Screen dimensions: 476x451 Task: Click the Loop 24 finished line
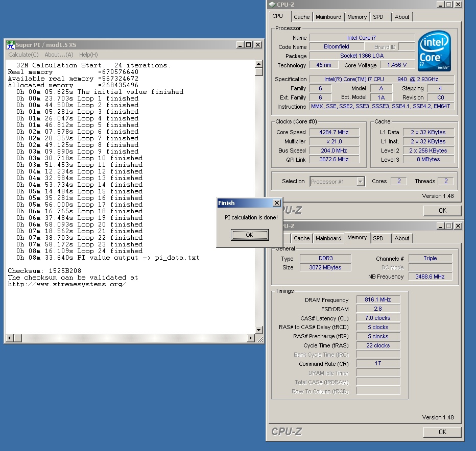click(80, 251)
